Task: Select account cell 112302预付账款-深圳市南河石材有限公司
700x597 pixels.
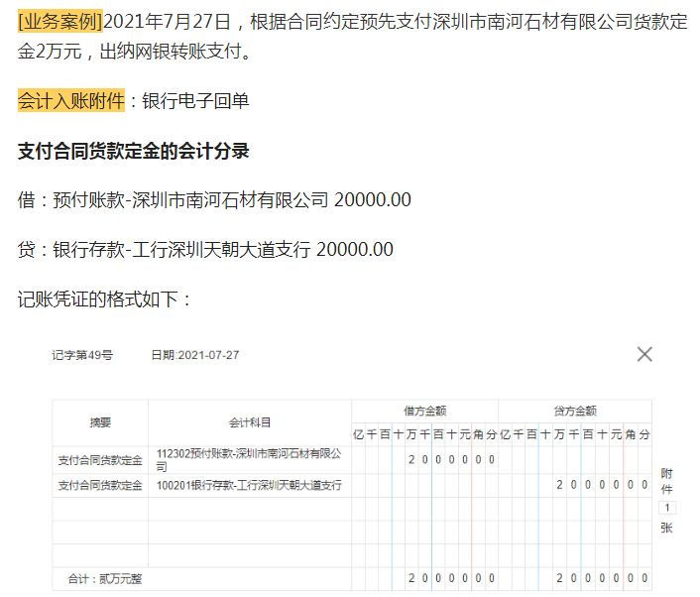Action: point(250,460)
